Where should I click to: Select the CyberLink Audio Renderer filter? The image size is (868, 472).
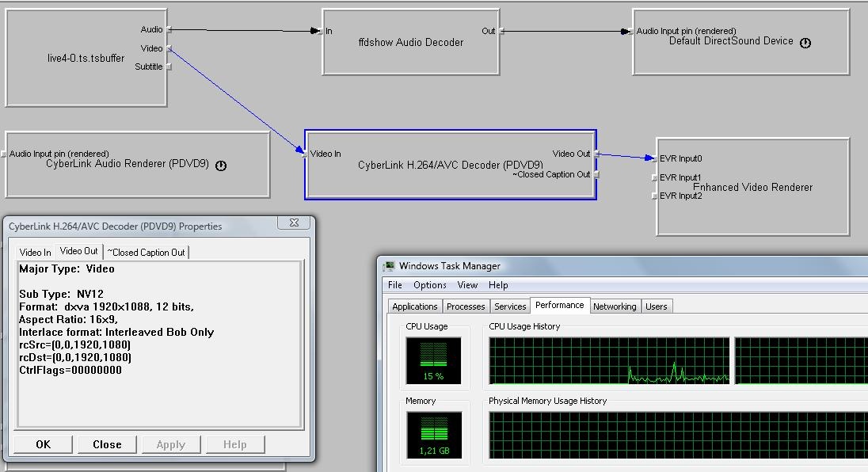point(137,165)
